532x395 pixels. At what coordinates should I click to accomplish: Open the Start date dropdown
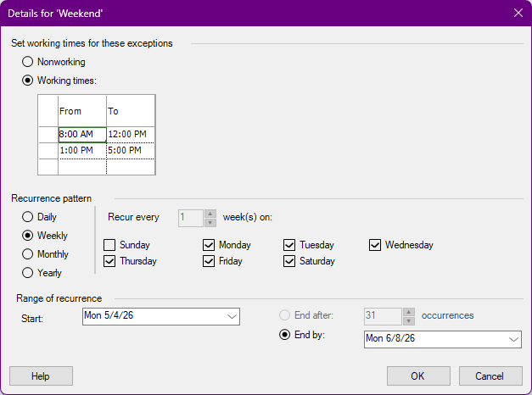[232, 317]
